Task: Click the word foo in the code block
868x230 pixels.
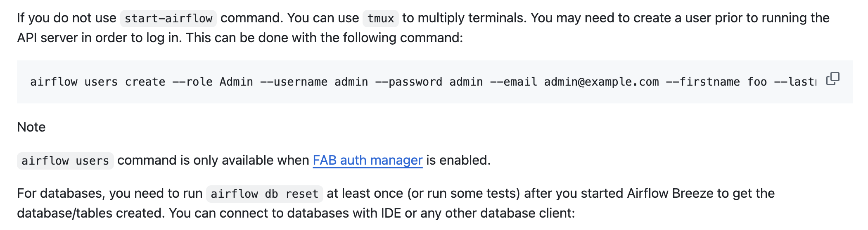Action: coord(757,82)
